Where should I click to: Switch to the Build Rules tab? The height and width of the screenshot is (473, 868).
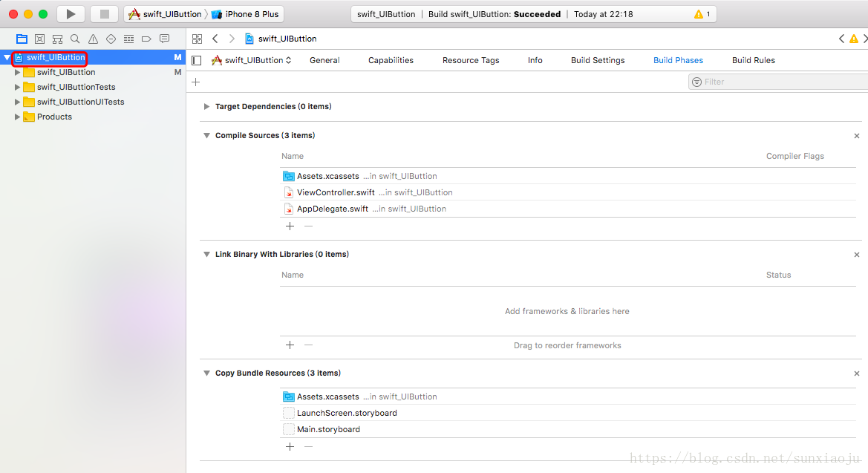[754, 60]
